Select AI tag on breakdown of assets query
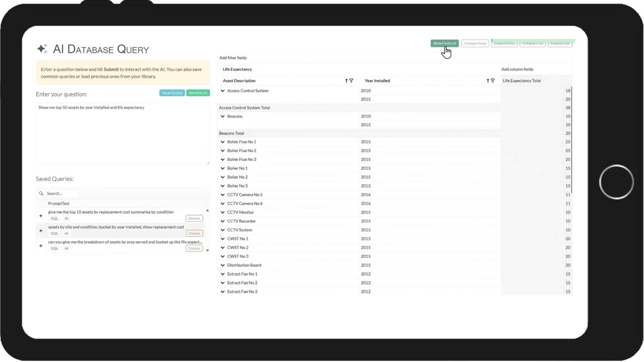 point(66,248)
